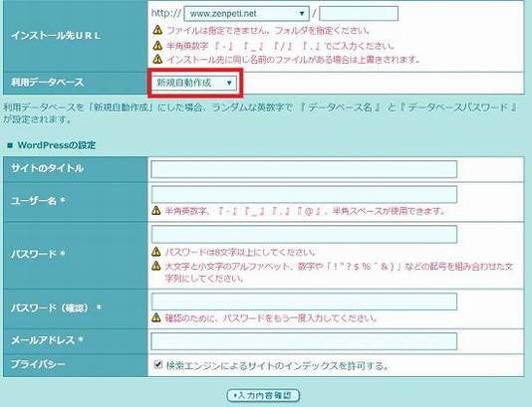Viewport: 532px width, 407px height.
Task: Focus the install folder path field
Action: pos(359,14)
